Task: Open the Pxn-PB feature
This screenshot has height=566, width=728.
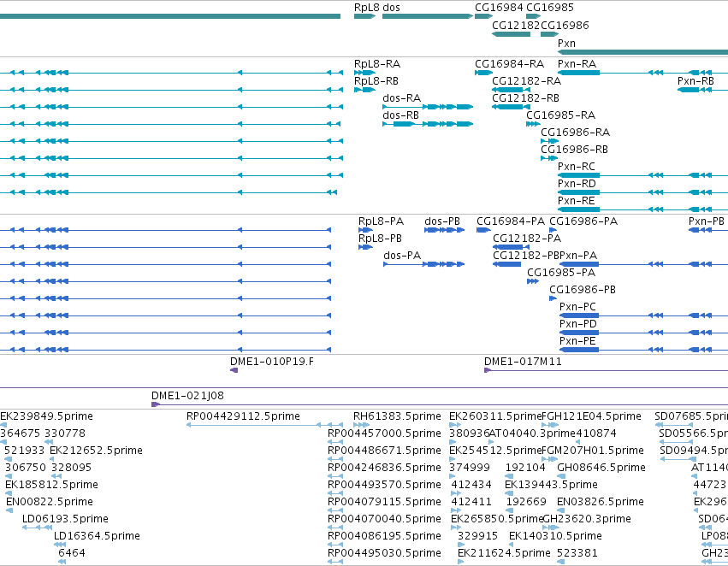Action: click(706, 221)
